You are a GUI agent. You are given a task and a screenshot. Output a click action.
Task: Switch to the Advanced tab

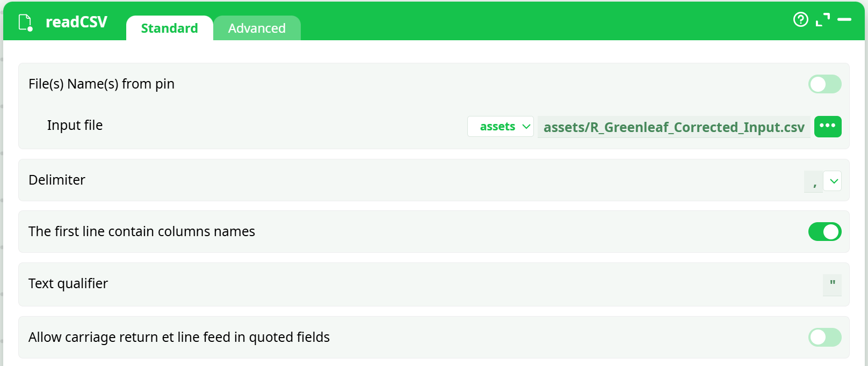(257, 28)
